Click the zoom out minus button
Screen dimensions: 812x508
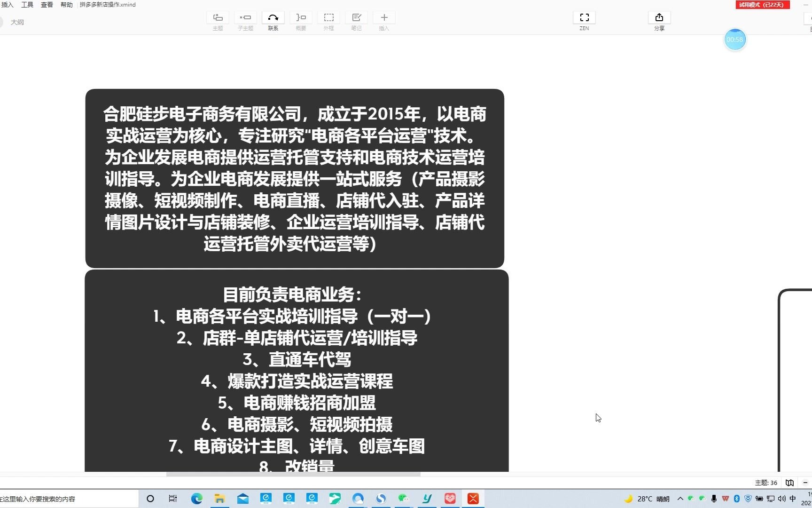pyautogui.click(x=805, y=483)
